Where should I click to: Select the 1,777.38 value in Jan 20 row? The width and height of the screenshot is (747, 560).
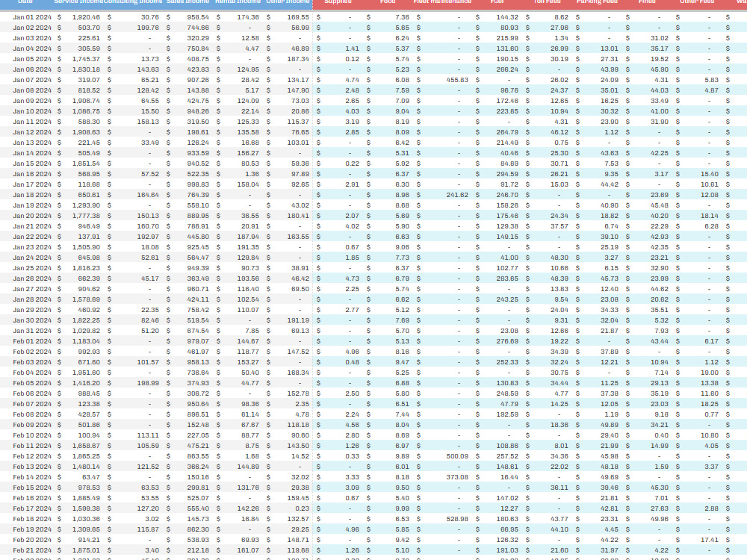pos(86,217)
